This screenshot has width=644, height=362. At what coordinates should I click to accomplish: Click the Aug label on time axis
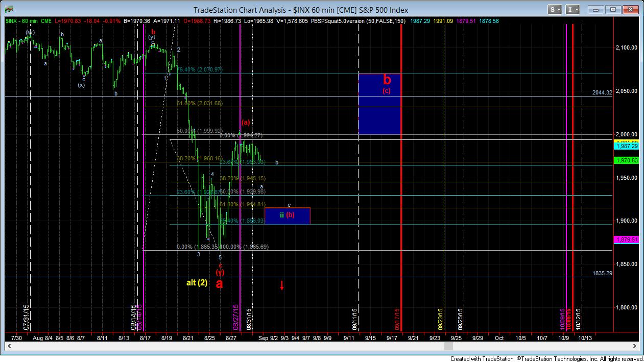(x=37, y=337)
